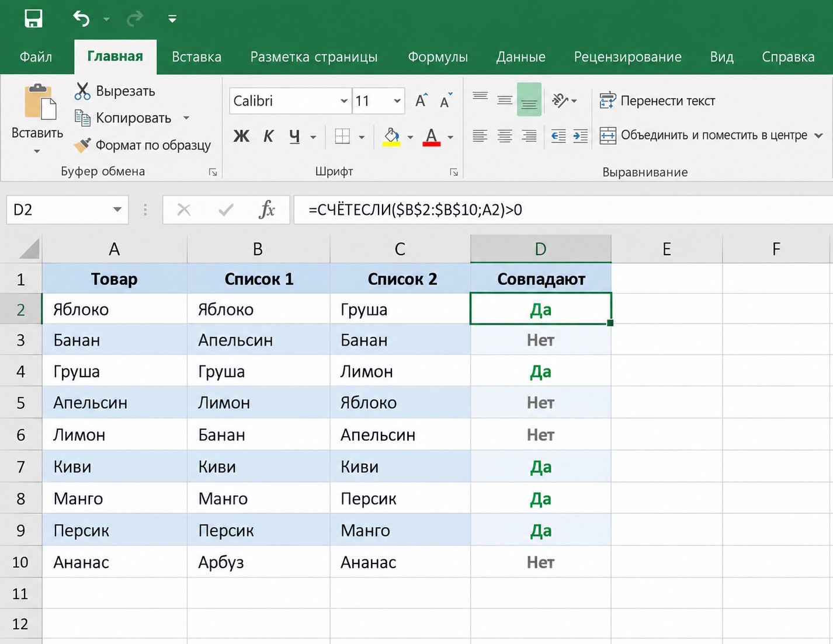The image size is (833, 644).
Task: Switch to the Вид tab
Action: point(721,57)
